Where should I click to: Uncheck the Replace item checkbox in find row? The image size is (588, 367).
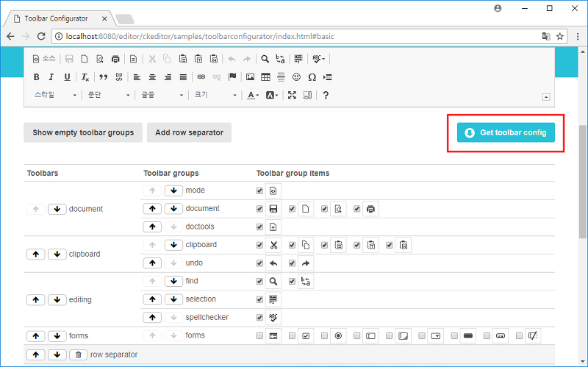(292, 281)
